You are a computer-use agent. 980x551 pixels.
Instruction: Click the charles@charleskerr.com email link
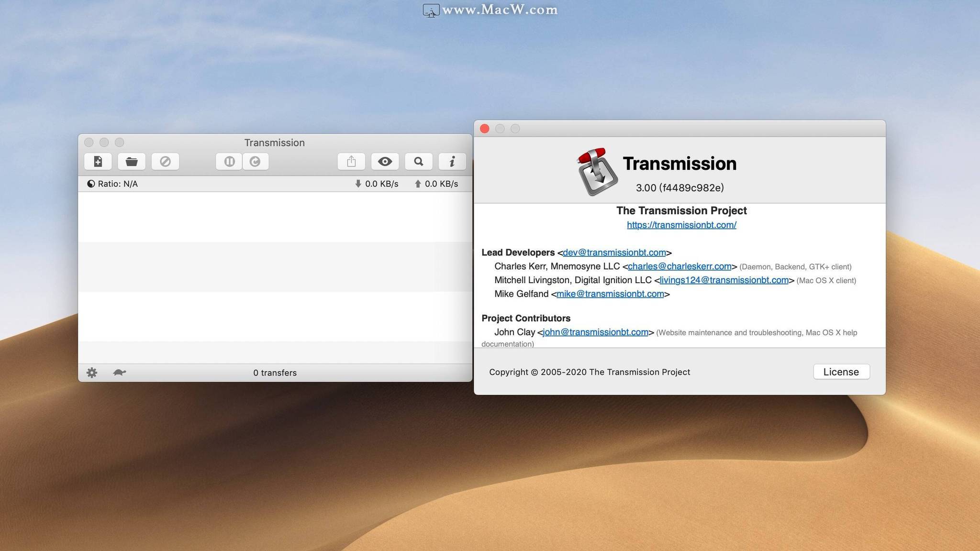(679, 266)
